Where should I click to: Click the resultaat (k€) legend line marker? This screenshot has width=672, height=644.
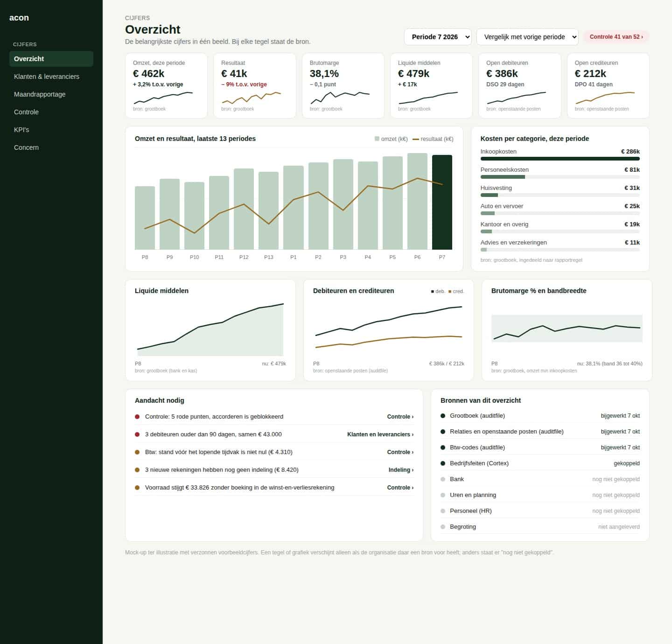(x=416, y=139)
